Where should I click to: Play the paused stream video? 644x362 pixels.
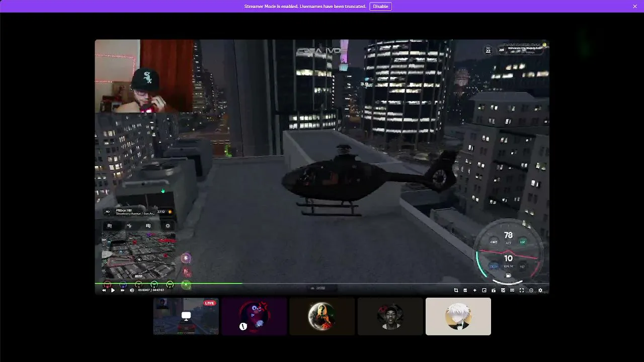click(x=113, y=290)
